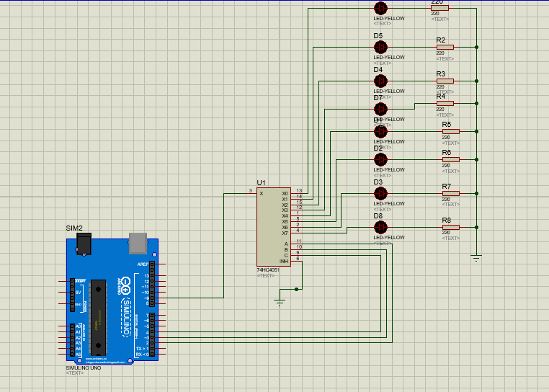The width and height of the screenshot is (549, 392).
Task: Click the X0 pin label on U1
Action: click(285, 193)
